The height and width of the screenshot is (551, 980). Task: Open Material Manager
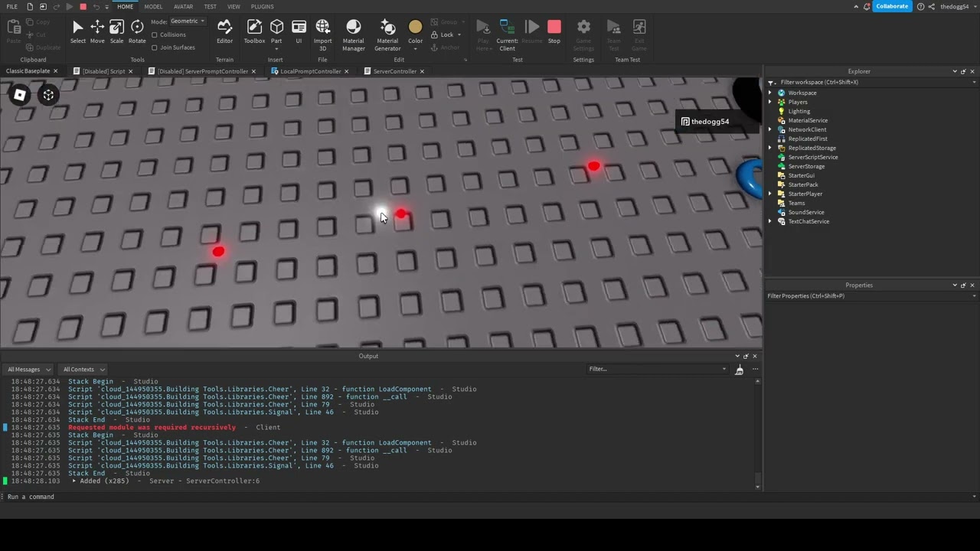pyautogui.click(x=353, y=34)
